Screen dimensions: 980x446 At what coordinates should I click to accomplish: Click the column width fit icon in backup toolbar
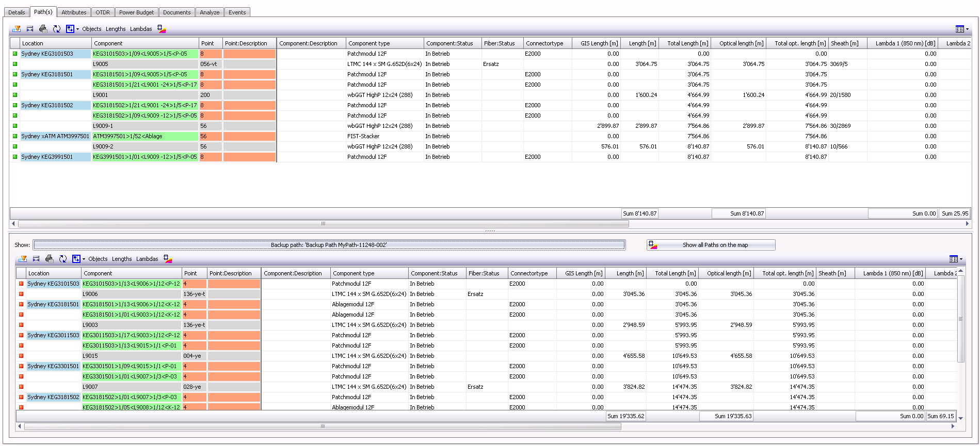tap(36, 259)
